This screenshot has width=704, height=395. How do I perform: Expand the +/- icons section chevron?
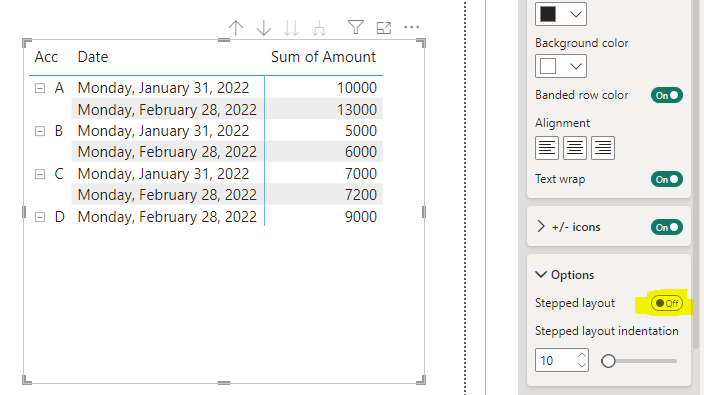541,227
